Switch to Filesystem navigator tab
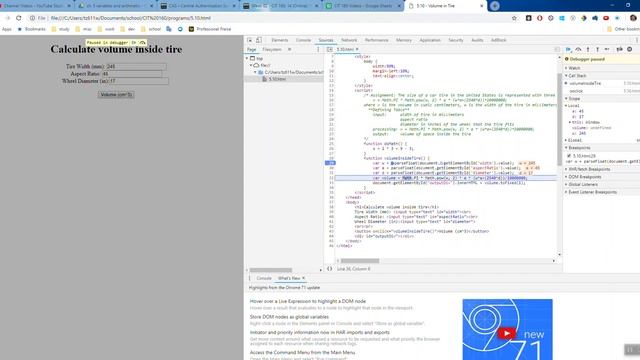640x360 pixels. pyautogui.click(x=272, y=49)
